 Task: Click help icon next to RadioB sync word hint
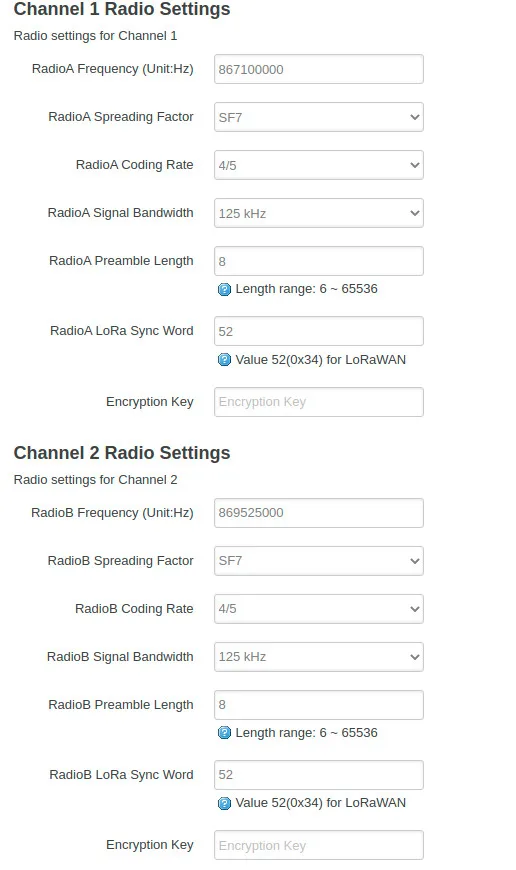(x=224, y=803)
